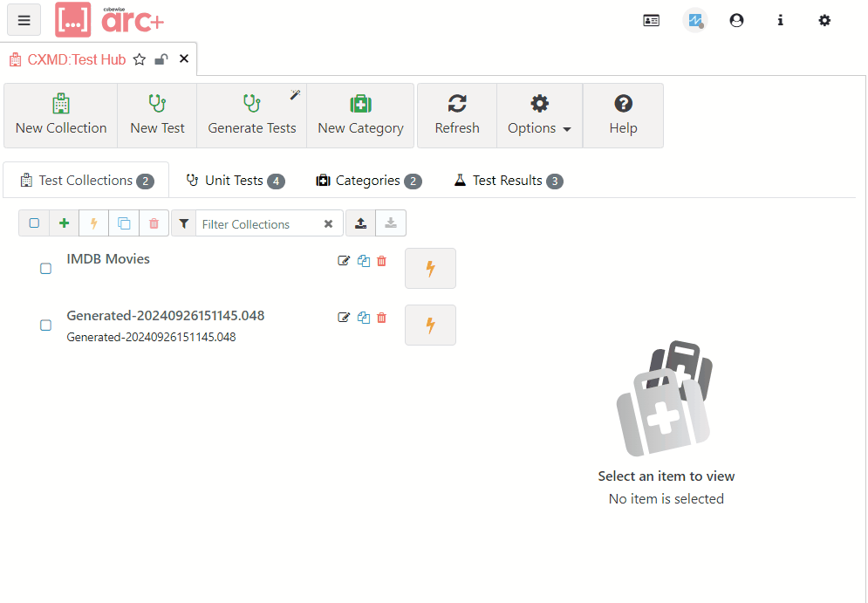Open Help
868x603 pixels.
[624, 116]
